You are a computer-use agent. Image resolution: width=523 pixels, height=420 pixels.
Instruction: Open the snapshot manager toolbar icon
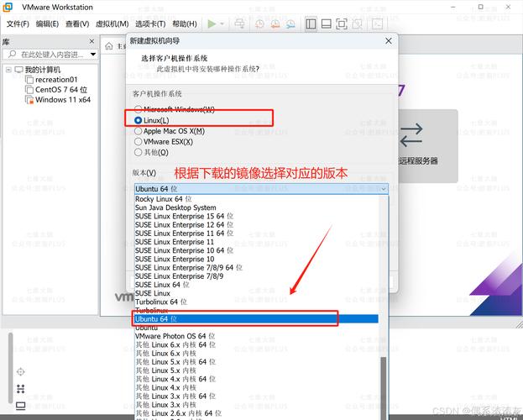tap(290, 24)
